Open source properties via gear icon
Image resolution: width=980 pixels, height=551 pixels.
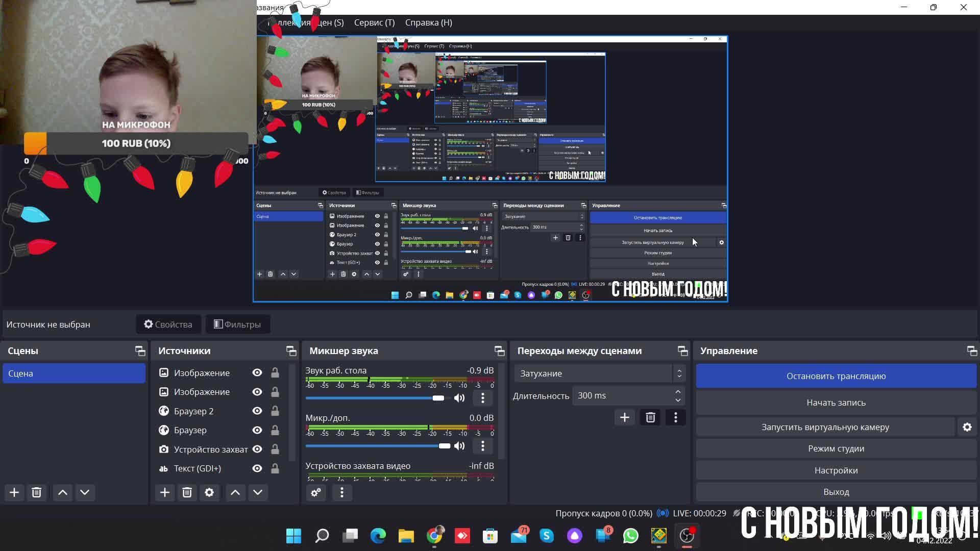point(209,492)
